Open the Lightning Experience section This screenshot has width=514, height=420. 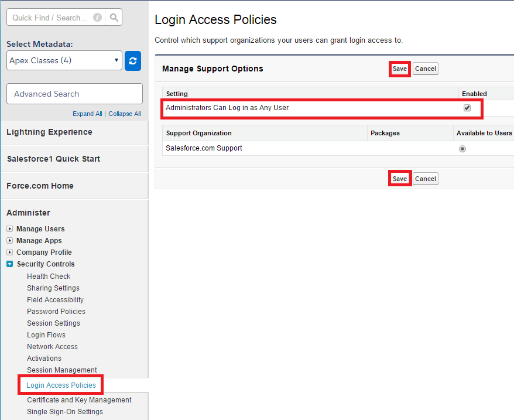pos(49,132)
